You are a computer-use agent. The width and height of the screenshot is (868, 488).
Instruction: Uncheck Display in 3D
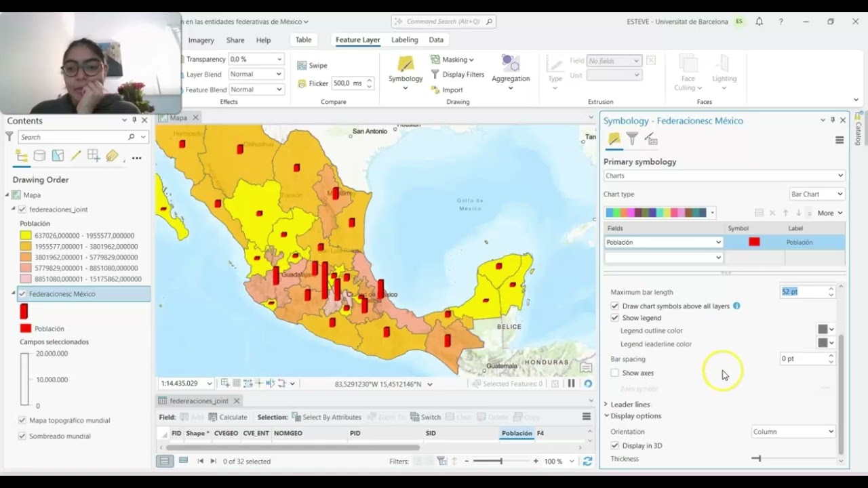pos(615,445)
